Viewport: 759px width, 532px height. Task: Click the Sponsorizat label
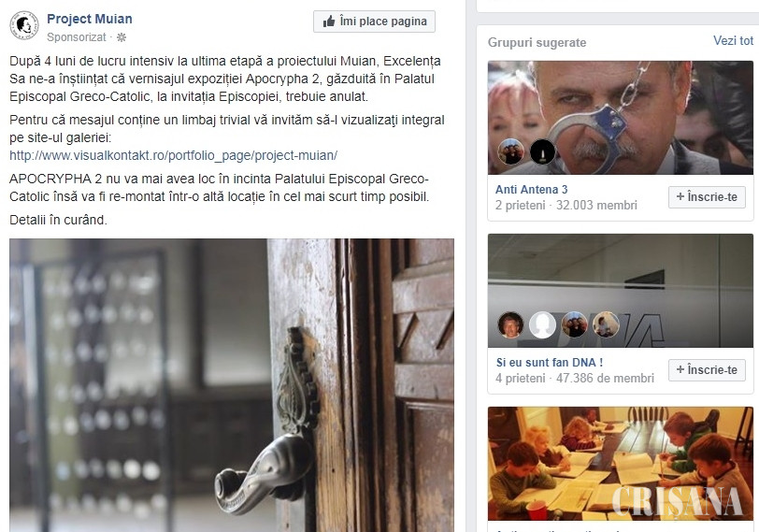(x=77, y=37)
